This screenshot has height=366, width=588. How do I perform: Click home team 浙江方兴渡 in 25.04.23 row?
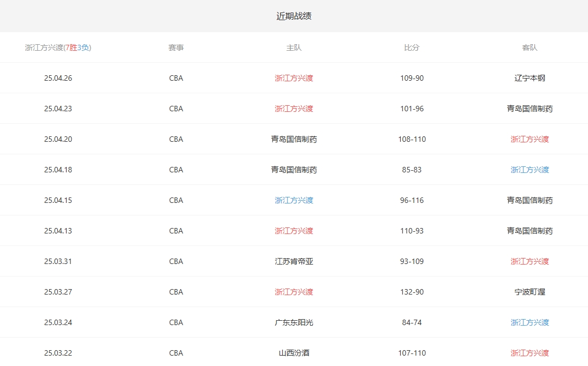[294, 109]
